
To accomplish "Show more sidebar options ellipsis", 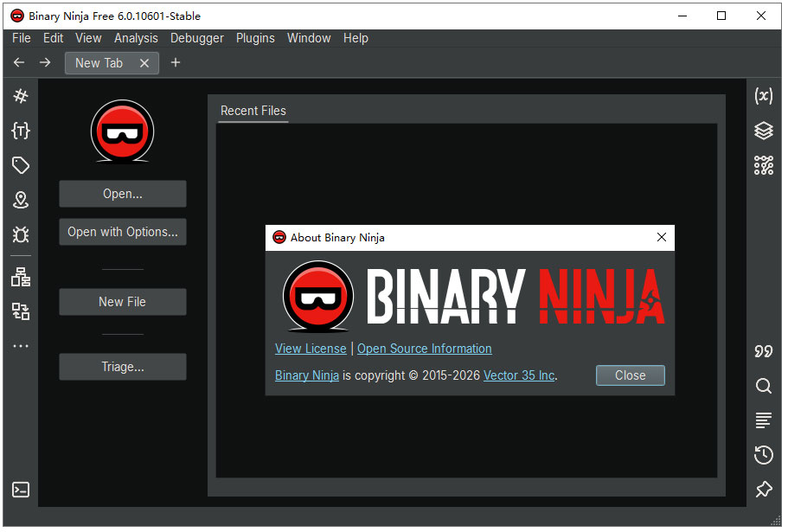I will pos(21,346).
